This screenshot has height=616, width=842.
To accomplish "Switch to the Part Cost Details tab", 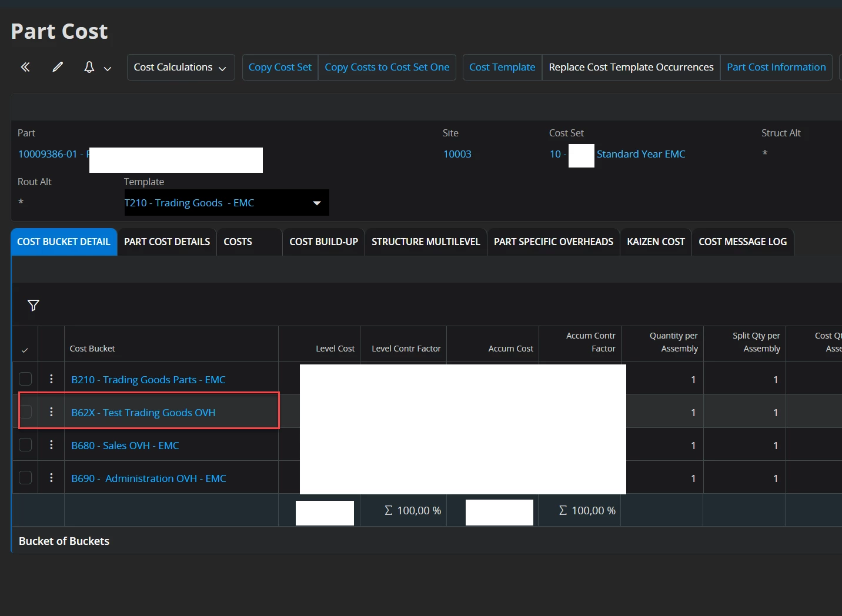I will [x=167, y=242].
